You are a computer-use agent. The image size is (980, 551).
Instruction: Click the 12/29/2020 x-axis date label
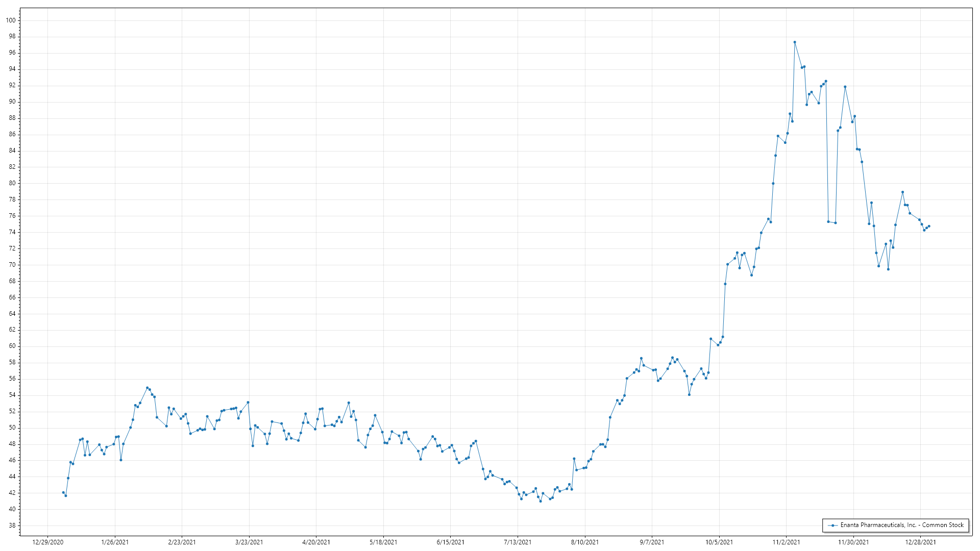(48, 542)
